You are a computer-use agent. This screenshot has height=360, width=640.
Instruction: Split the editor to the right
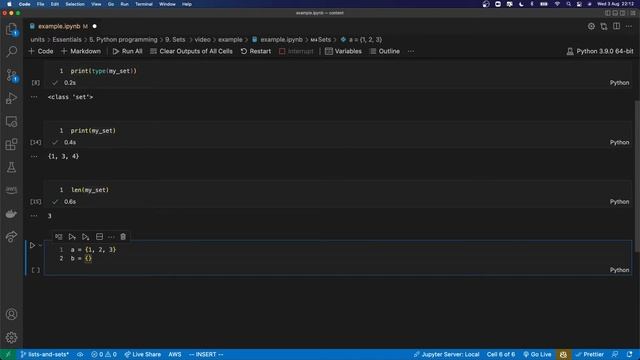[616, 27]
